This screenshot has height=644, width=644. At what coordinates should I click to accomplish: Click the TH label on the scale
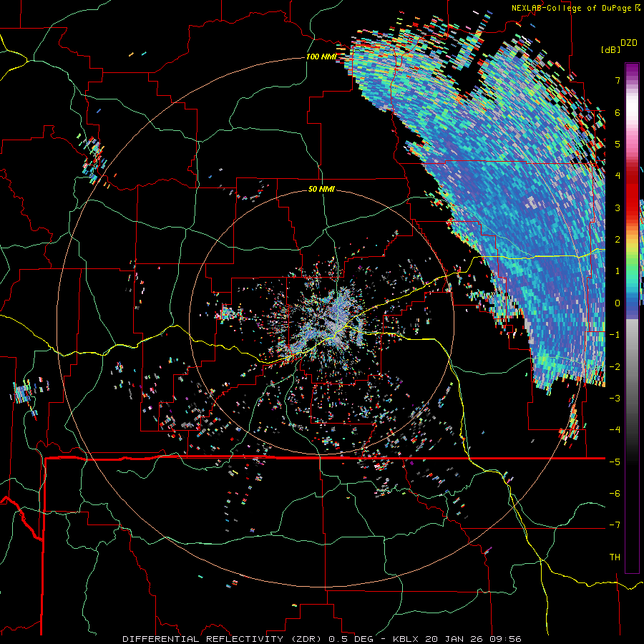point(615,557)
